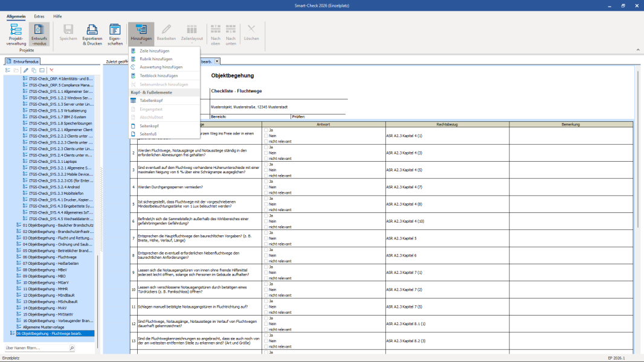The width and height of the screenshot is (644, 362).
Task: Click the red X delete icon above the tree
Action: coord(51,71)
